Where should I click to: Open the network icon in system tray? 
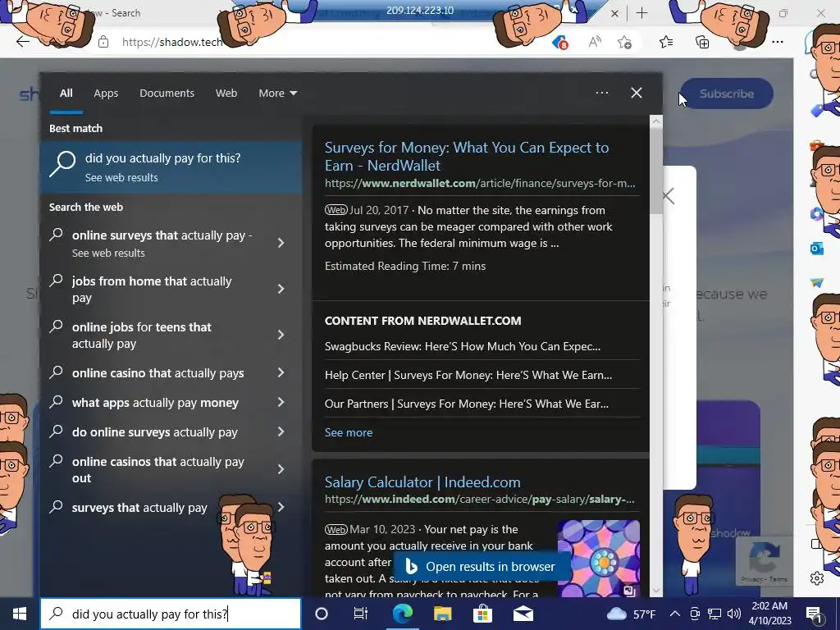pyautogui.click(x=714, y=614)
